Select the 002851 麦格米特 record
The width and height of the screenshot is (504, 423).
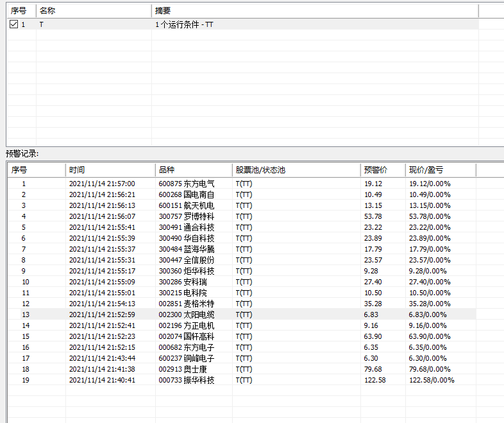pyautogui.click(x=242, y=304)
